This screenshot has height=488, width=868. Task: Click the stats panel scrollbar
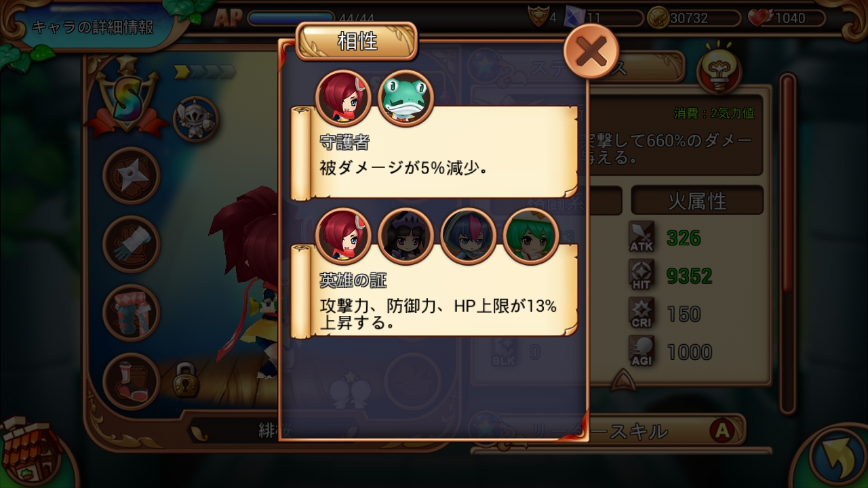tap(787, 244)
